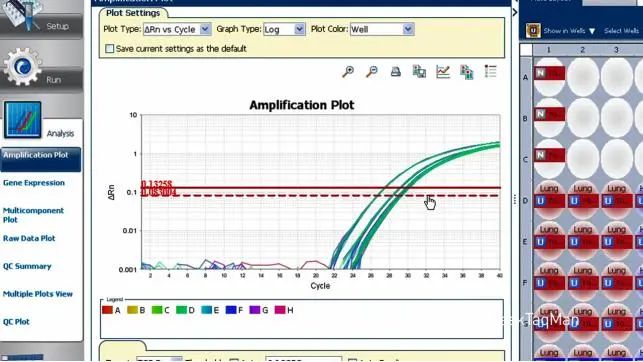Click the Analysis chart icon
Screen dimensions: 643x362
coord(23,120)
